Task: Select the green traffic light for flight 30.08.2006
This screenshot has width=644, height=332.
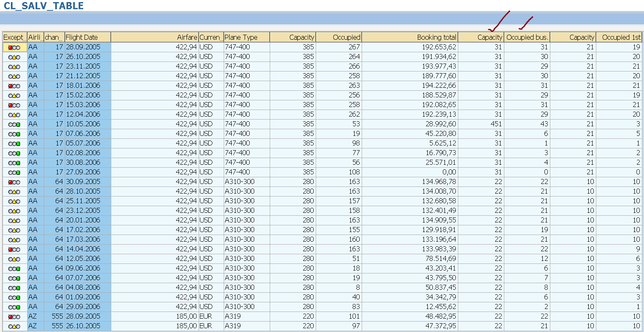Action: click(14, 163)
